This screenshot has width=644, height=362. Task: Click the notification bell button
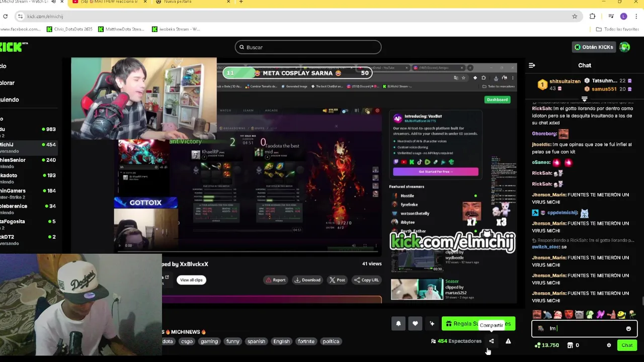398,324
